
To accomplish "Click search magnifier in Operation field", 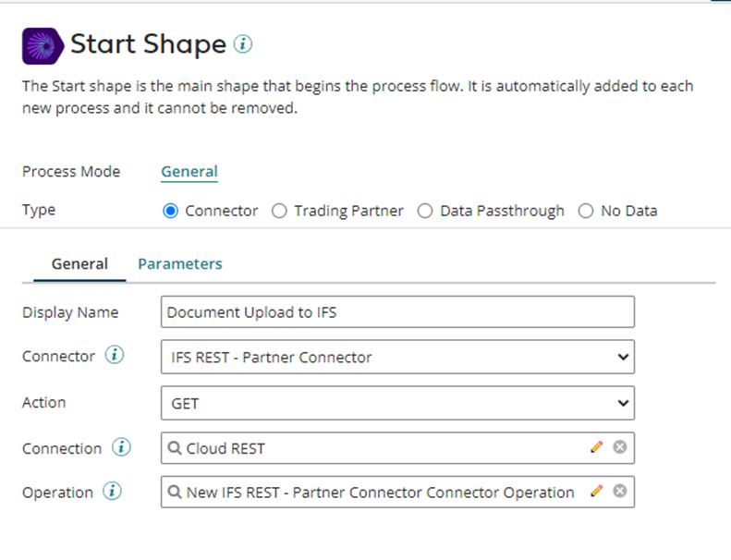I will coord(175,492).
